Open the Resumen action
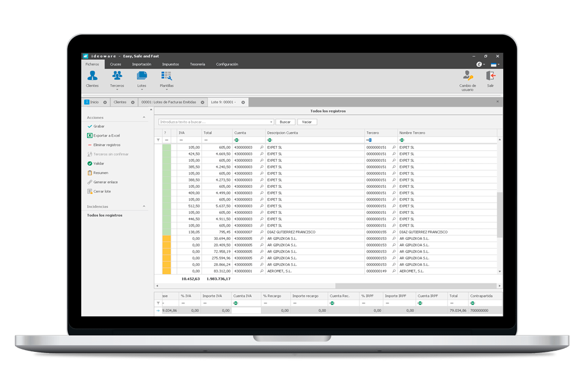The width and height of the screenshot is (588, 386). tap(100, 173)
